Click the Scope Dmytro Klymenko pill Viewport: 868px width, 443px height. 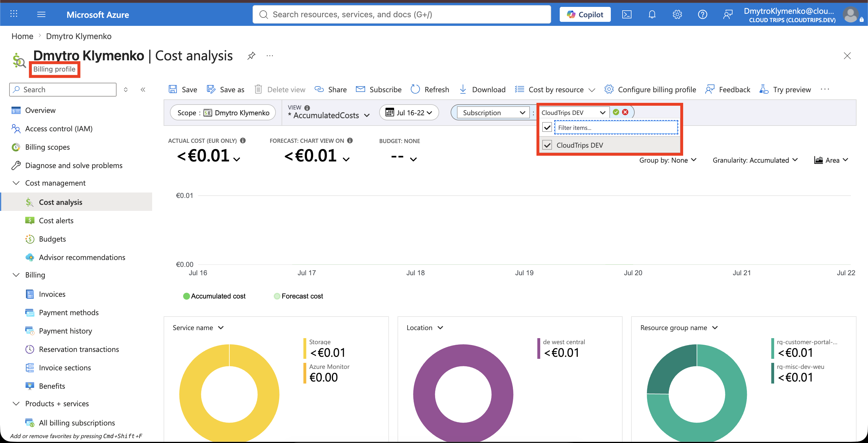(223, 113)
